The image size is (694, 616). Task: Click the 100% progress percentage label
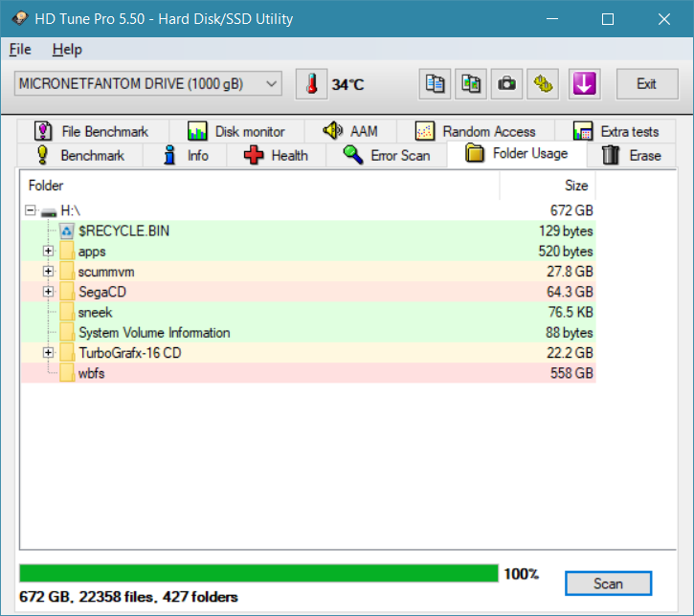tap(522, 574)
